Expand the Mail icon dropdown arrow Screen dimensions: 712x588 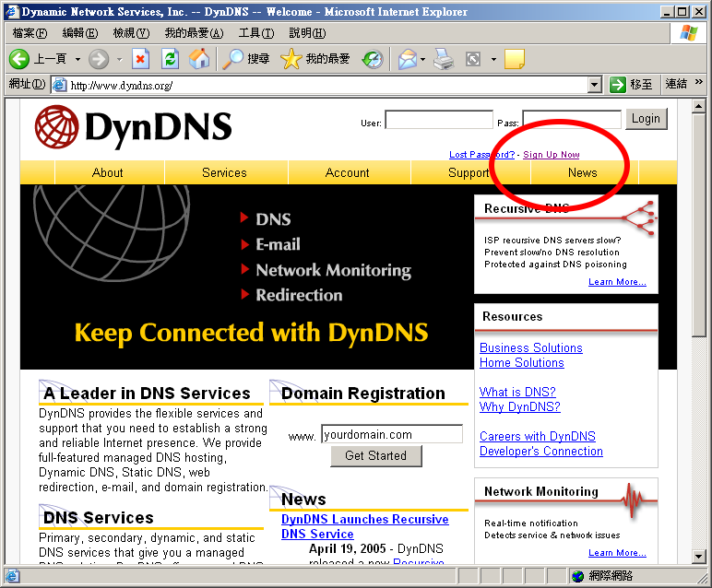(422, 59)
